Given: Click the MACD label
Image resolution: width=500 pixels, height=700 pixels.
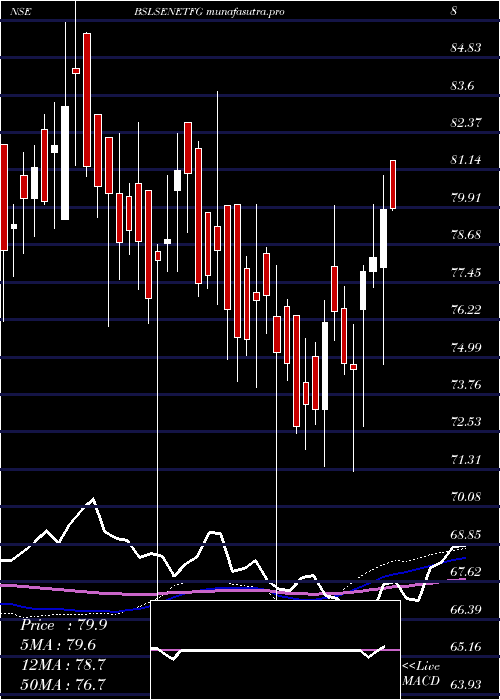Looking at the screenshot, I should click(x=421, y=681).
